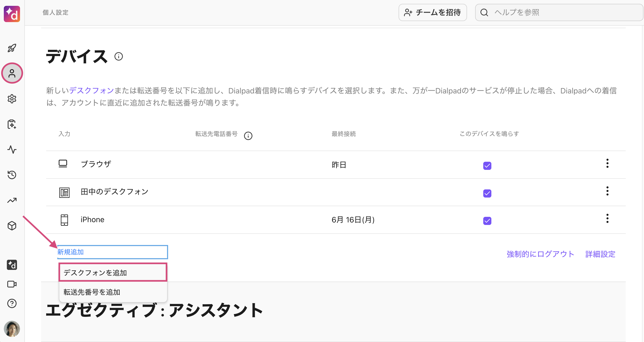Click the チームを招待 button
644x342 pixels.
tap(433, 12)
